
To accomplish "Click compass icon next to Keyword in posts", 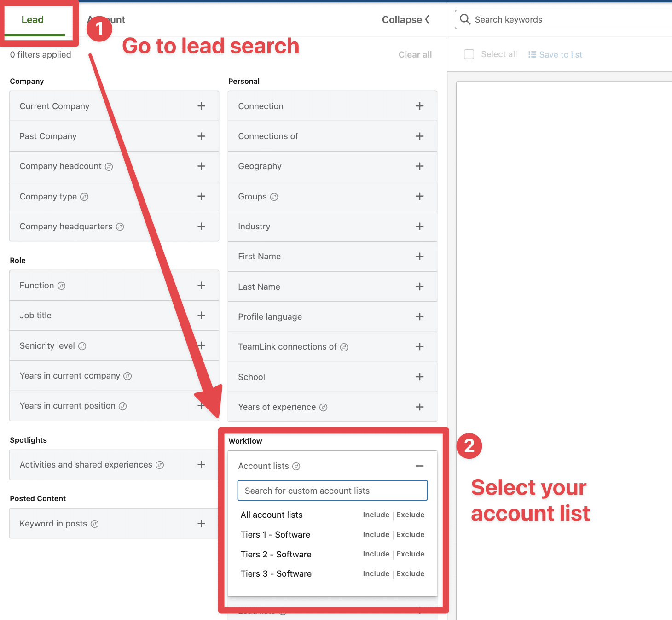I will click(95, 524).
